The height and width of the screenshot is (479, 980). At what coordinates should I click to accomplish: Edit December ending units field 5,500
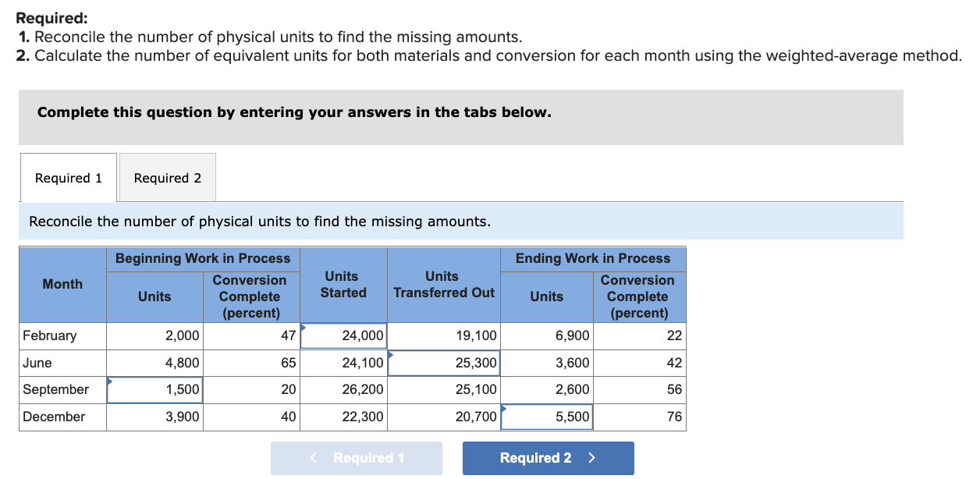point(546,417)
